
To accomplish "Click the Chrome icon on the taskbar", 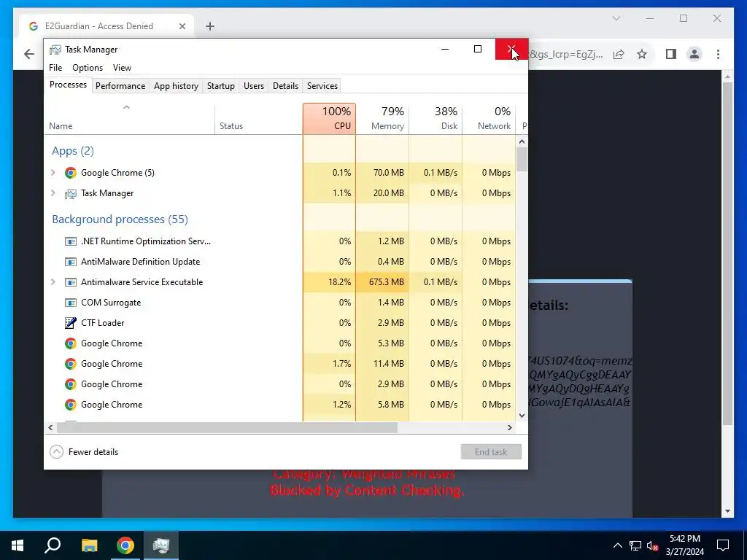I will 125,545.
